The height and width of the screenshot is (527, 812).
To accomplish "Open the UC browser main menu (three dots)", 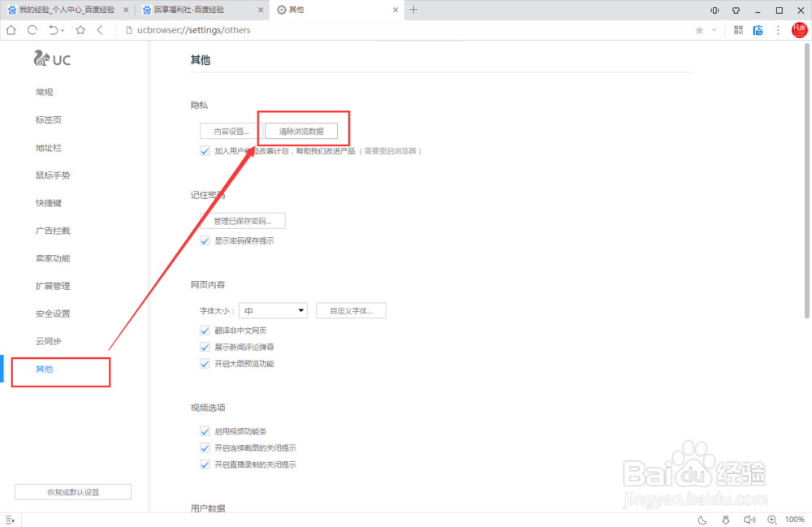I will coord(777,30).
